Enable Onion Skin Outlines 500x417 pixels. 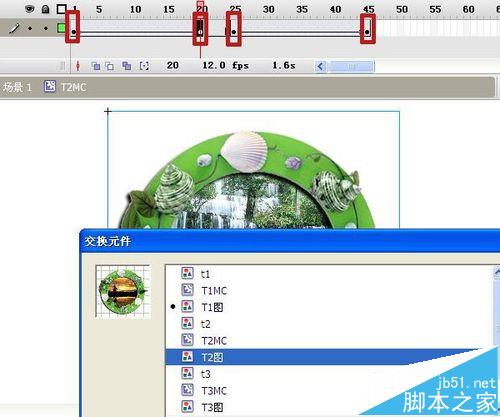coord(110,66)
